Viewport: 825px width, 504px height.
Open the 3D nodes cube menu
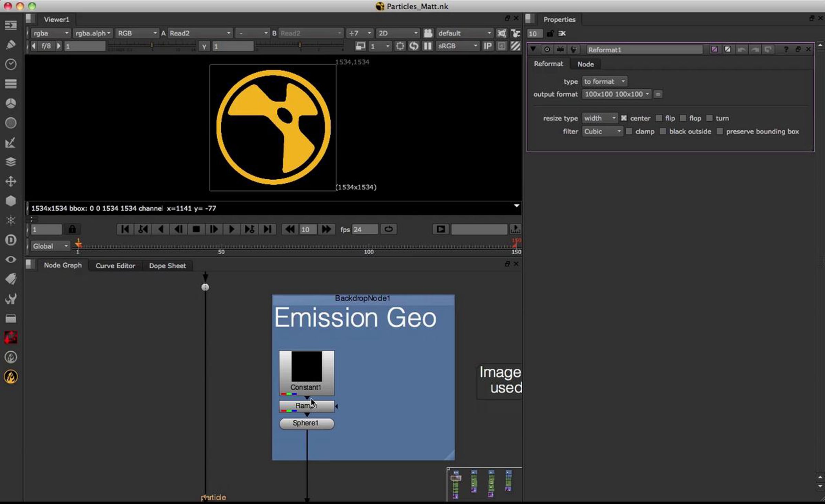(x=11, y=201)
